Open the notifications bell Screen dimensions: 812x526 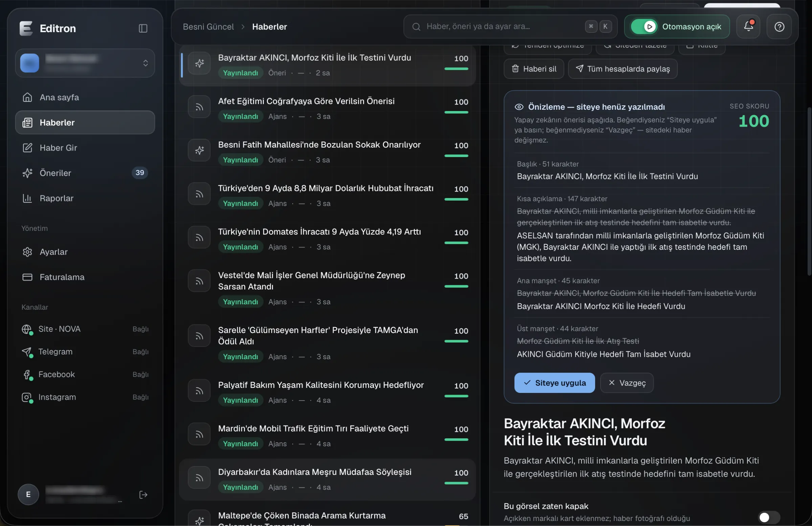point(748,26)
